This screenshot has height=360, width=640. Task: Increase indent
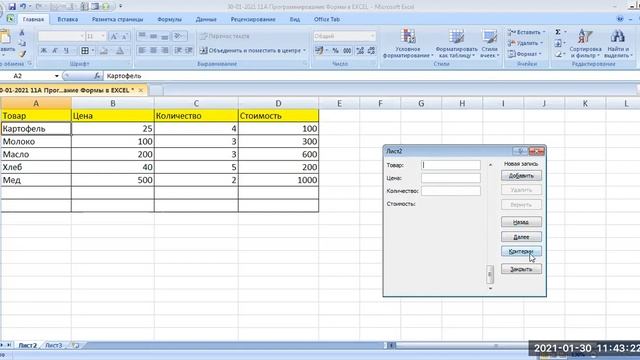(x=189, y=51)
